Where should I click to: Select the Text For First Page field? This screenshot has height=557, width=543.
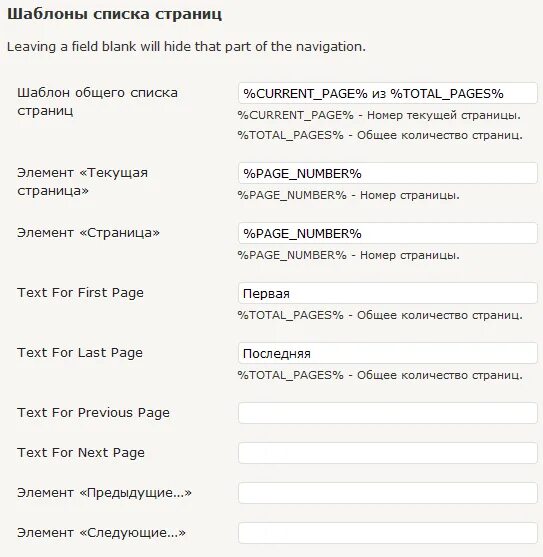[x=388, y=293]
